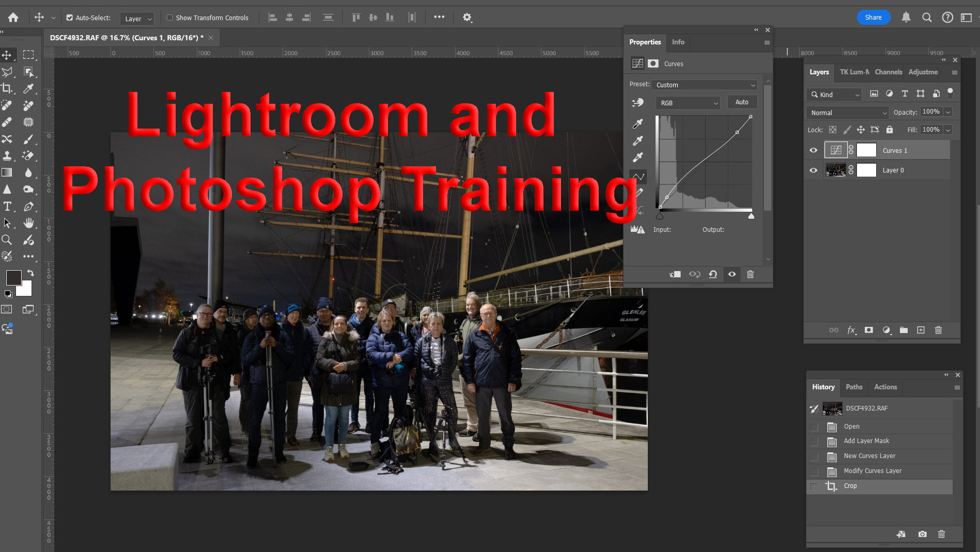Select the Modify Curves Layer history state
The height and width of the screenshot is (552, 980).
[879, 471]
